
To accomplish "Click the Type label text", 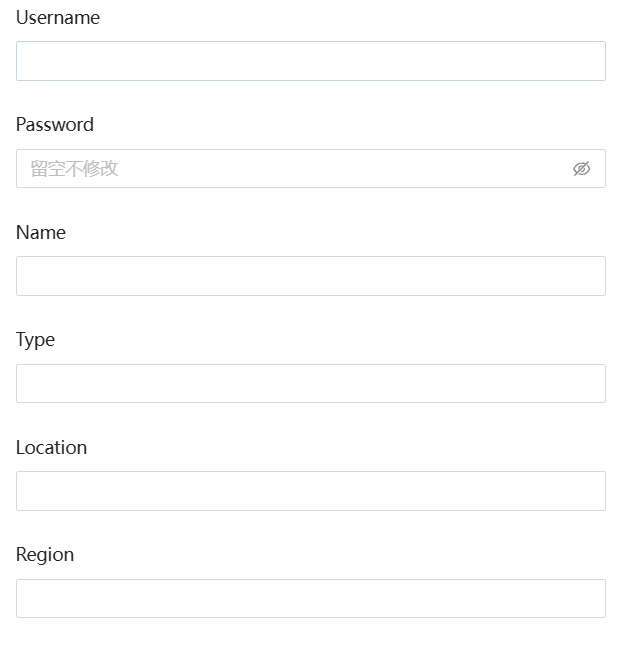I will [x=35, y=340].
